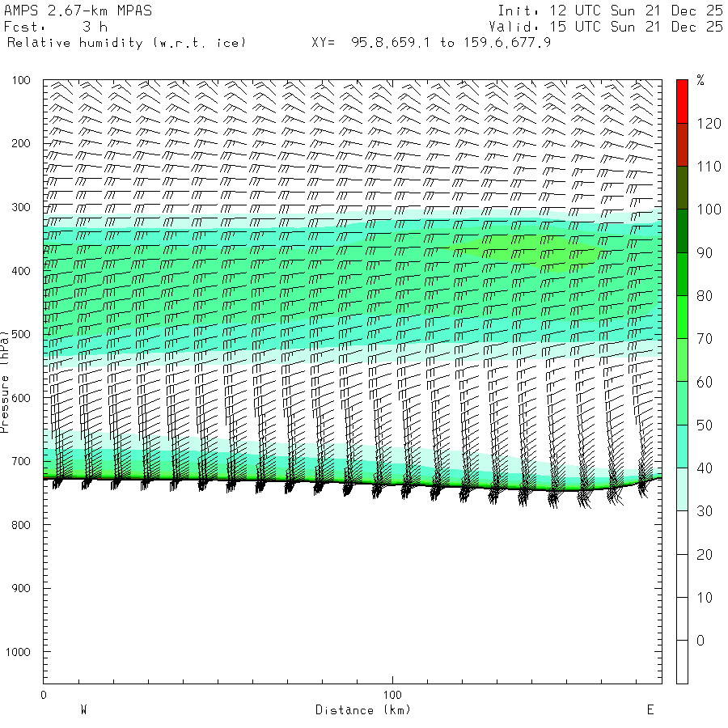The width and height of the screenshot is (728, 728).
Task: Click the olive 100–110% colorbar segment
Action: (682, 188)
